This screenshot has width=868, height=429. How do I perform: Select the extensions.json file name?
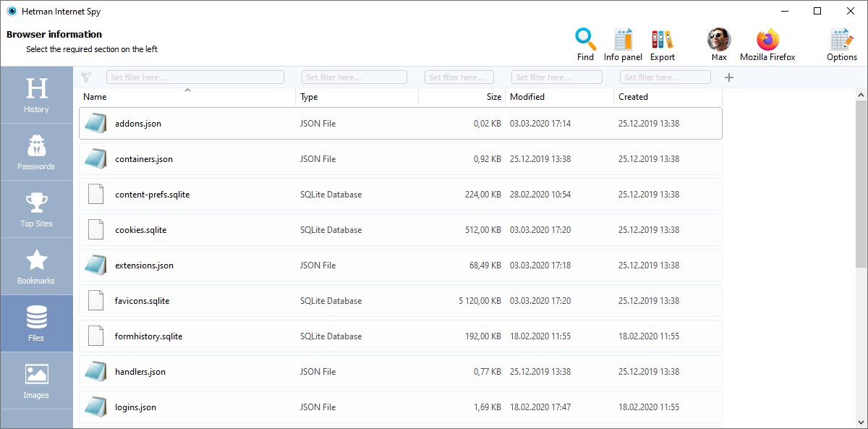[144, 266]
